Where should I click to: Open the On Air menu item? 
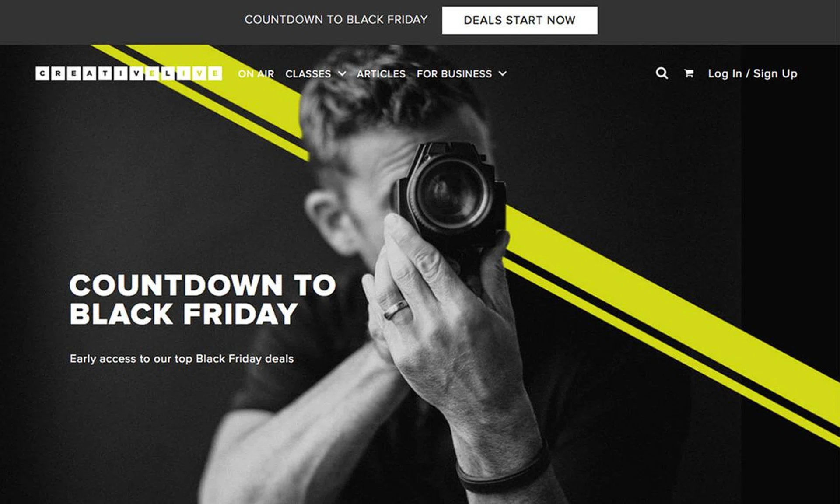tap(256, 74)
